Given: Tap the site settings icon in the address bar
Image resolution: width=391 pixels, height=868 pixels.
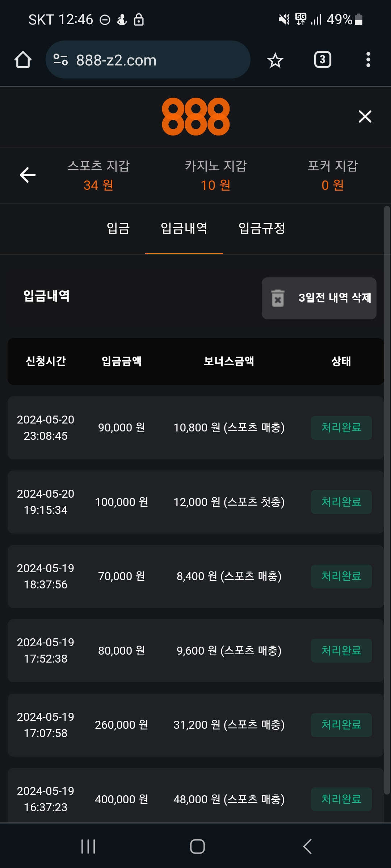Looking at the screenshot, I should click(x=60, y=60).
